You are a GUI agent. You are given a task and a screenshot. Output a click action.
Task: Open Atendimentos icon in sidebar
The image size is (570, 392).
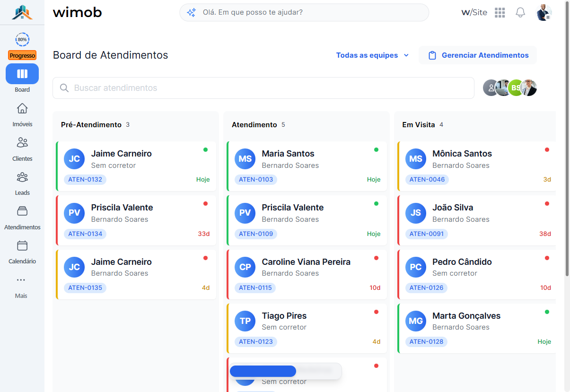pos(22,211)
